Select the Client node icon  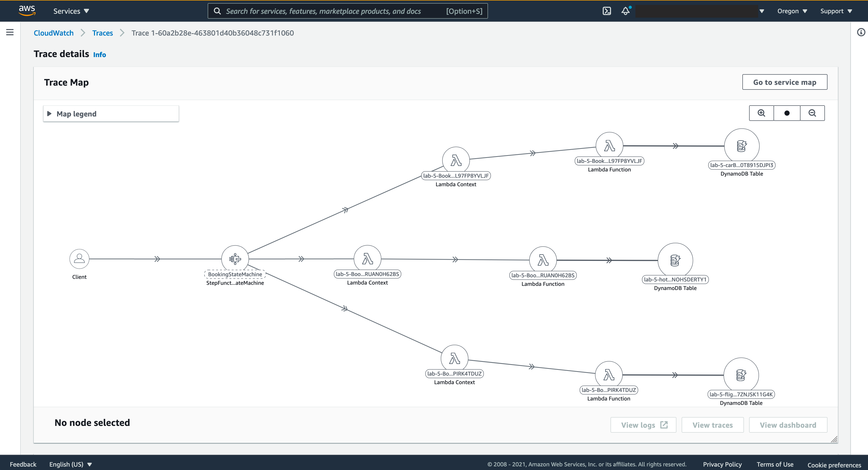pos(79,259)
